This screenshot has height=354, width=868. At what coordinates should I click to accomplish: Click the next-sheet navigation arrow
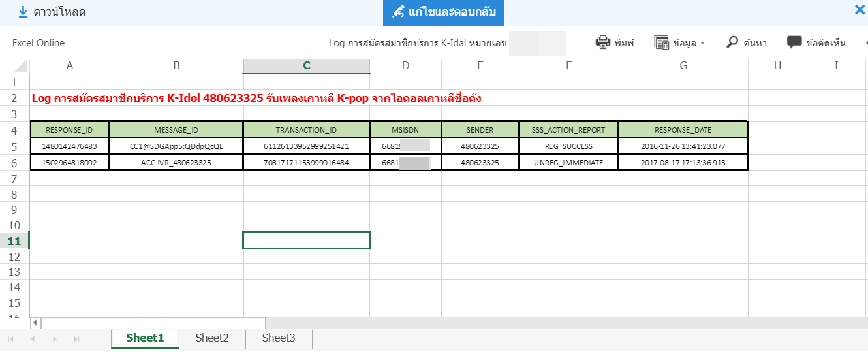tap(55, 339)
